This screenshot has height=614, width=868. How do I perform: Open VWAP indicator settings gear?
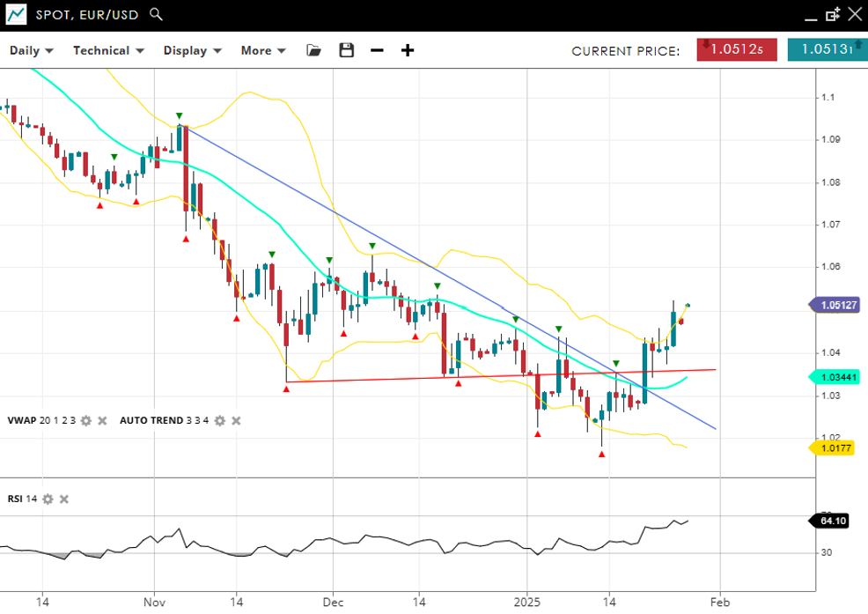click(x=85, y=421)
